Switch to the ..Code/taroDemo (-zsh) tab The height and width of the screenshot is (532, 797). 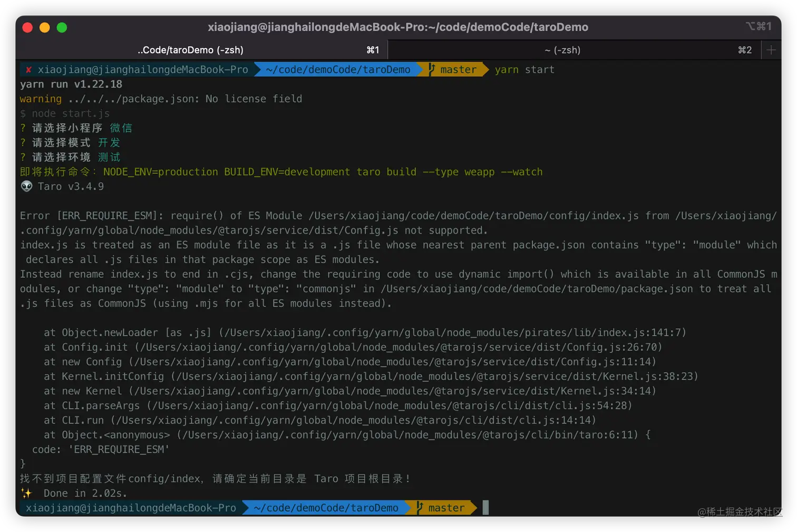(202, 50)
